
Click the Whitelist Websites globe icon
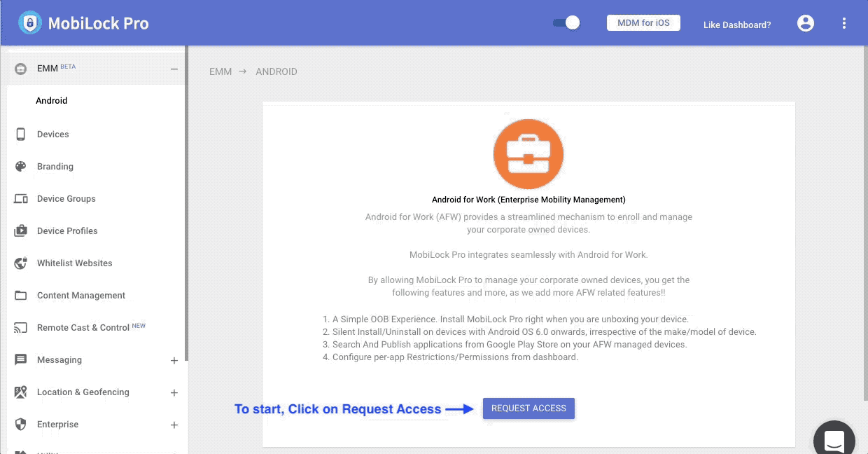point(21,263)
